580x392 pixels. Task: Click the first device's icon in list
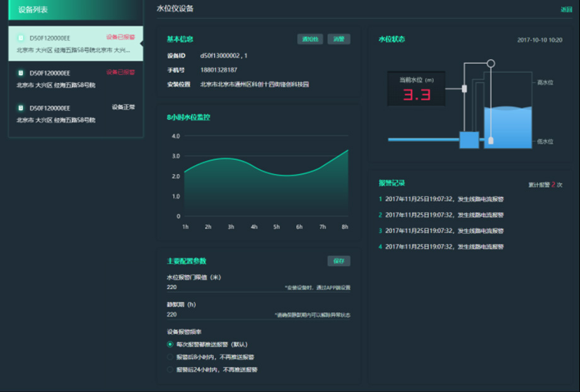coord(21,38)
